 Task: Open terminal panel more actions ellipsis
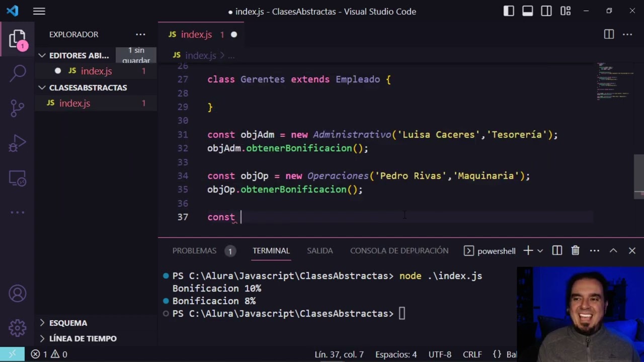click(595, 250)
